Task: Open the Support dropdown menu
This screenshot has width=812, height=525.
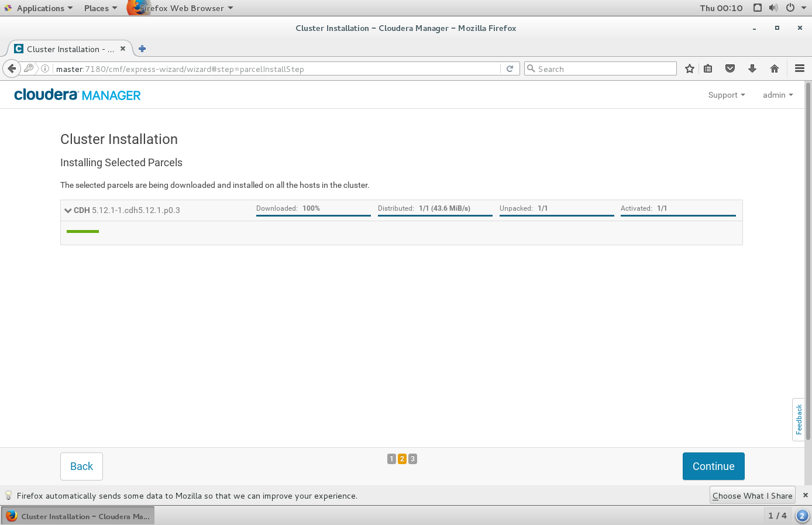Action: [x=727, y=95]
